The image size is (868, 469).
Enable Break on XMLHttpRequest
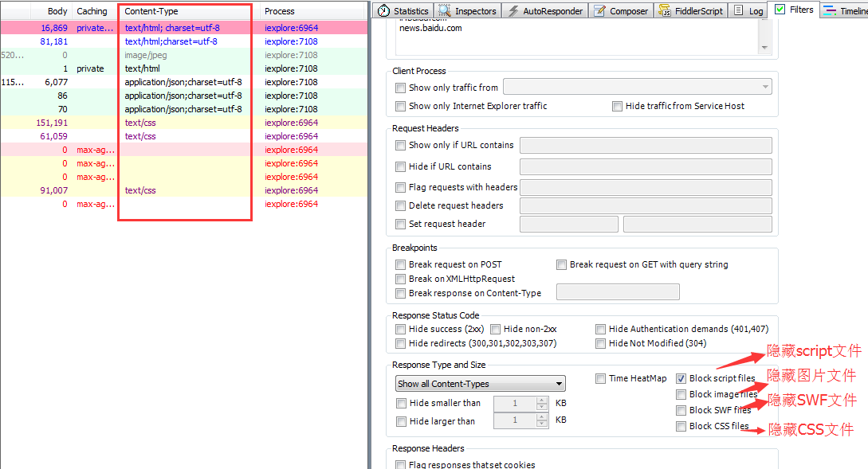(x=400, y=279)
